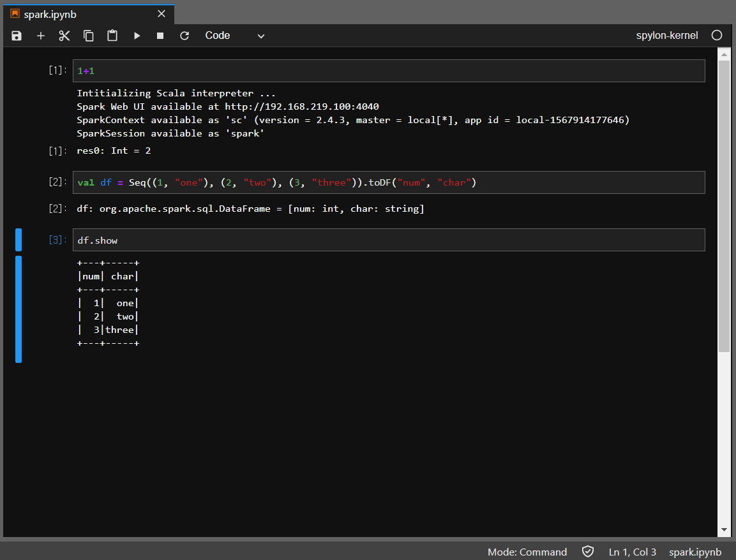
Task: Interrupt the kernel with stop button
Action: point(160,36)
